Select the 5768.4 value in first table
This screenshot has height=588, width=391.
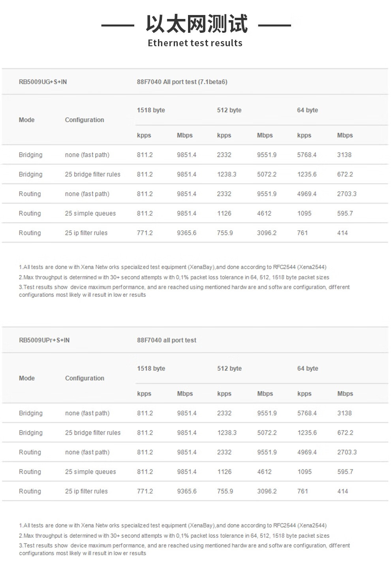[307, 155]
